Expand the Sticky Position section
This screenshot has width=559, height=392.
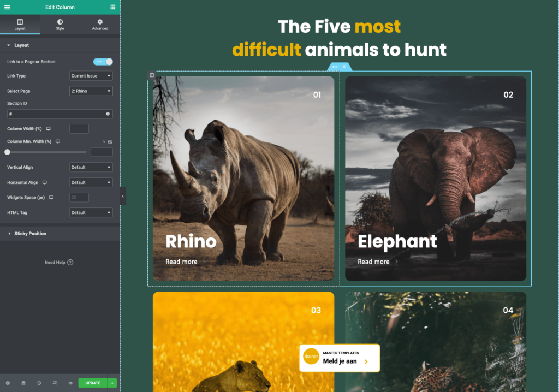click(x=30, y=234)
